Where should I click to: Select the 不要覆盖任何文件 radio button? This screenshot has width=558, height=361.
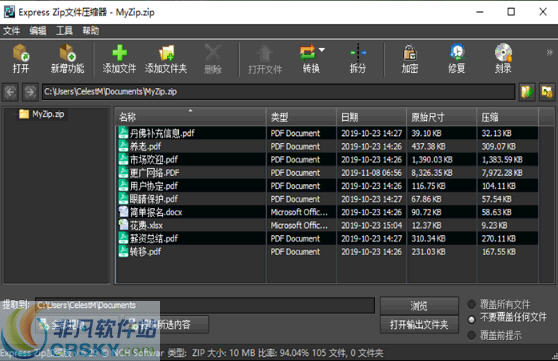pyautogui.click(x=472, y=319)
